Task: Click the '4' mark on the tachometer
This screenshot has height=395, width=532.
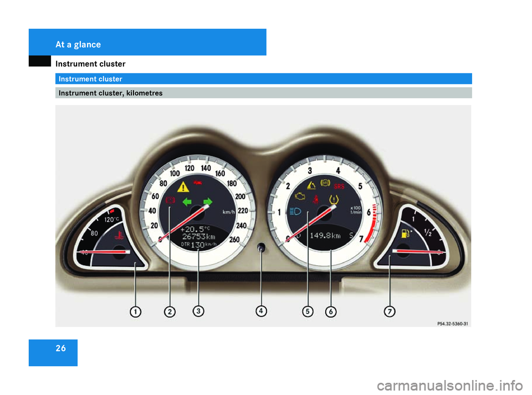Action: [338, 170]
